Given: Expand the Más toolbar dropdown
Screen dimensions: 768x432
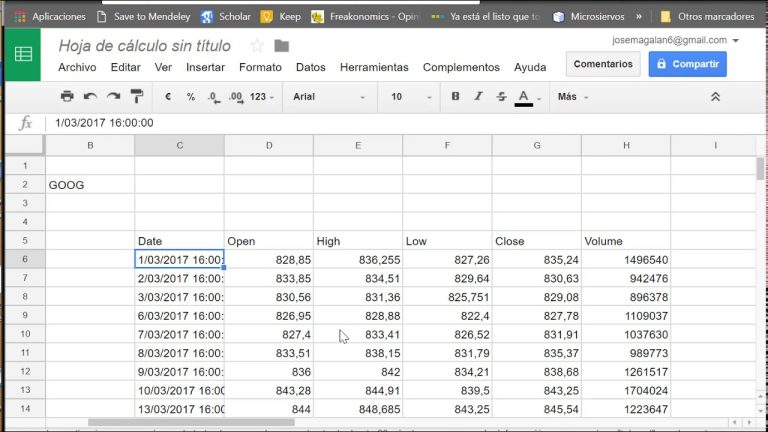Looking at the screenshot, I should (x=573, y=97).
